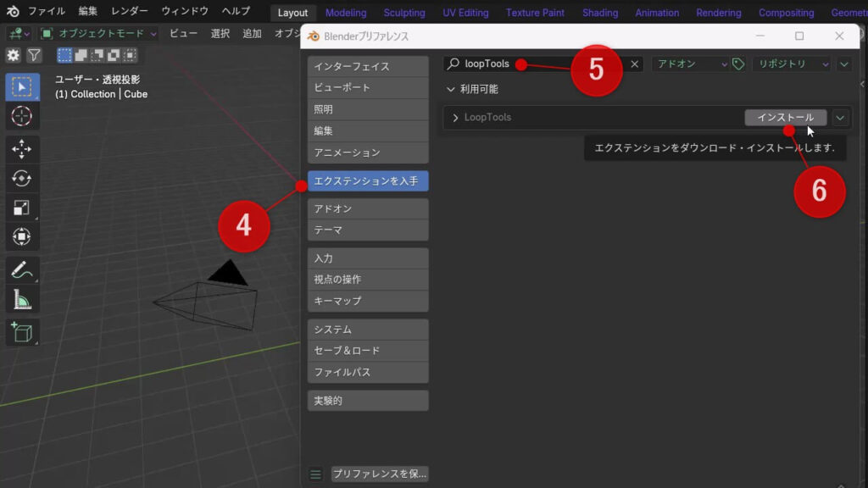This screenshot has height=488, width=868.
Task: Select the Cursor tool
Action: (x=21, y=117)
